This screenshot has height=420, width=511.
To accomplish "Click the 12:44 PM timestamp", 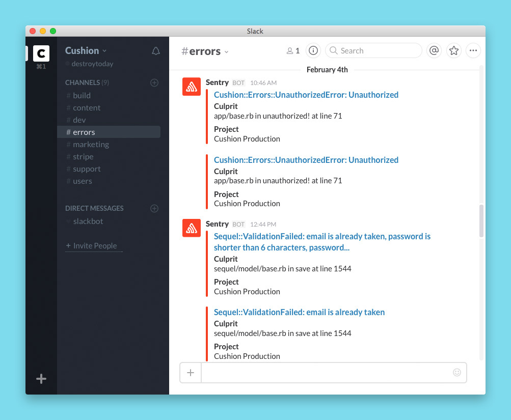I will point(263,225).
